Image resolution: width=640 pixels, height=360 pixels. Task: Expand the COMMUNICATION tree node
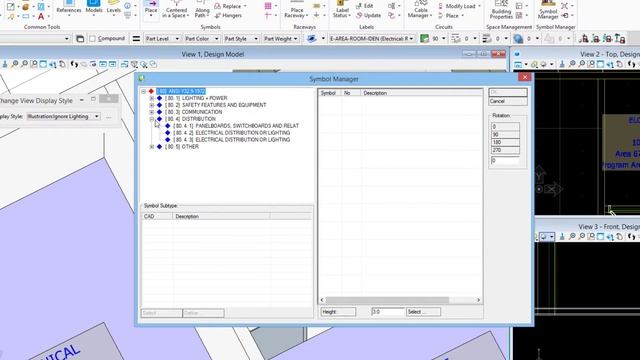(152, 112)
